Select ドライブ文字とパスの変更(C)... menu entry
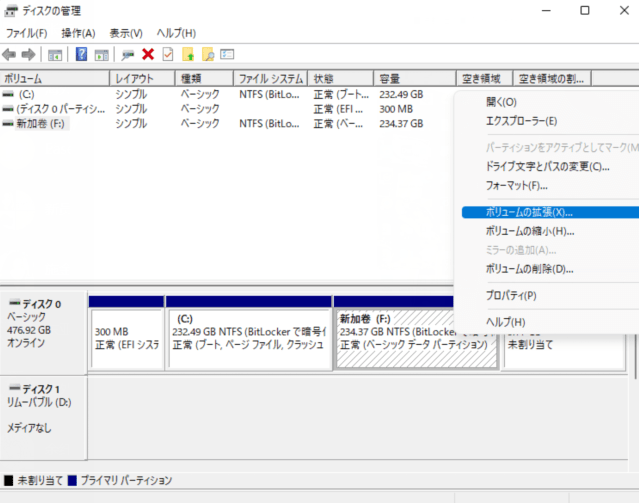 click(546, 167)
